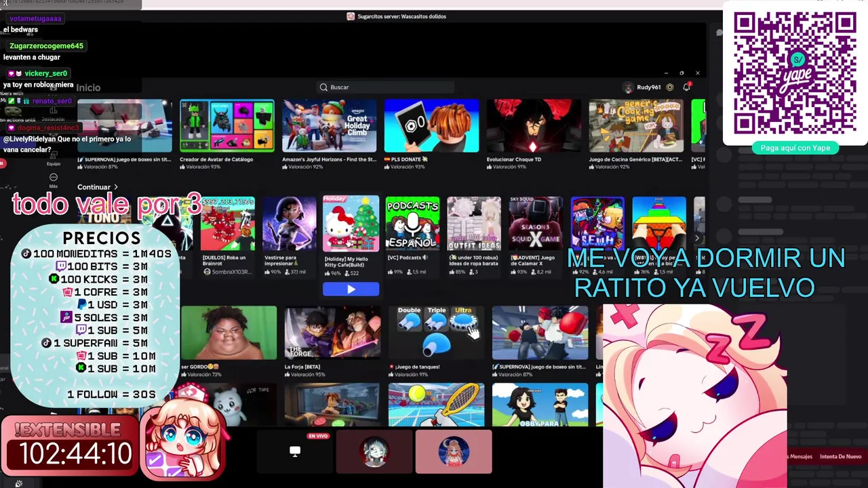Select the gray-haired avatar call tile
The height and width of the screenshot is (488, 868).
[x=374, y=451]
